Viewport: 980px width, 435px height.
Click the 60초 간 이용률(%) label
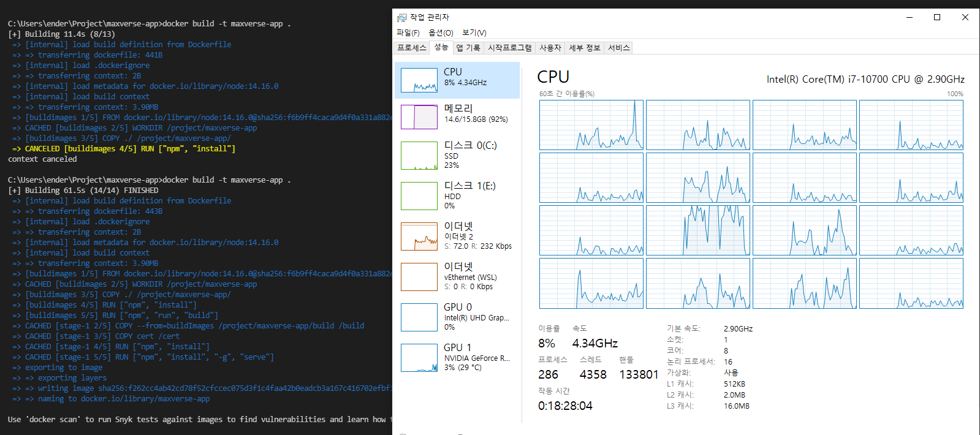tap(567, 94)
